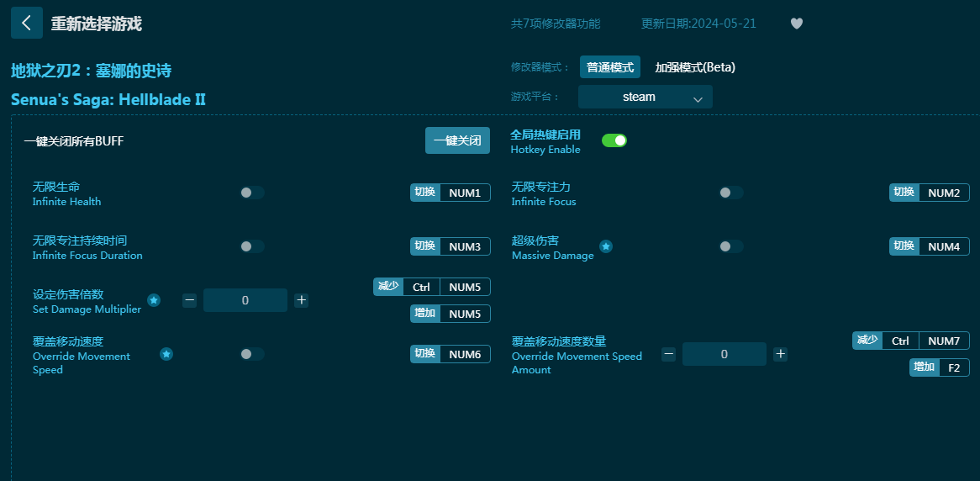Click NUM5 key in 增加 increase hotkey row
This screenshot has height=481, width=980.
coord(465,314)
